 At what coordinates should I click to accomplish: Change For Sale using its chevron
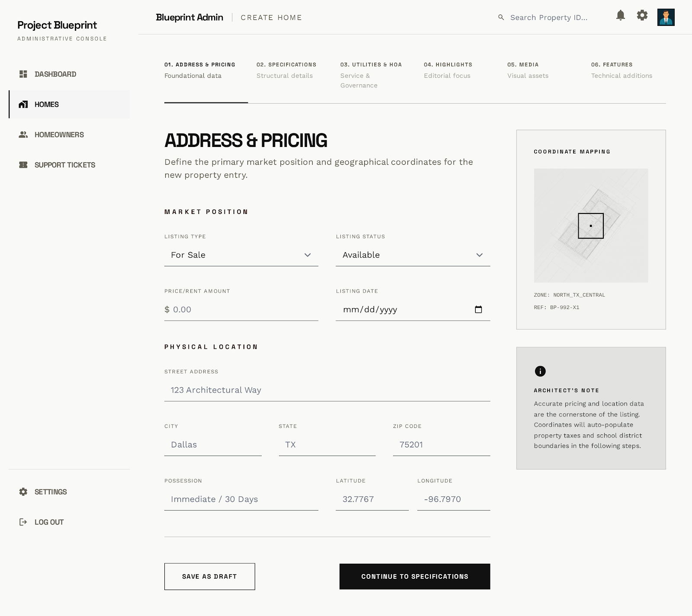(x=308, y=255)
